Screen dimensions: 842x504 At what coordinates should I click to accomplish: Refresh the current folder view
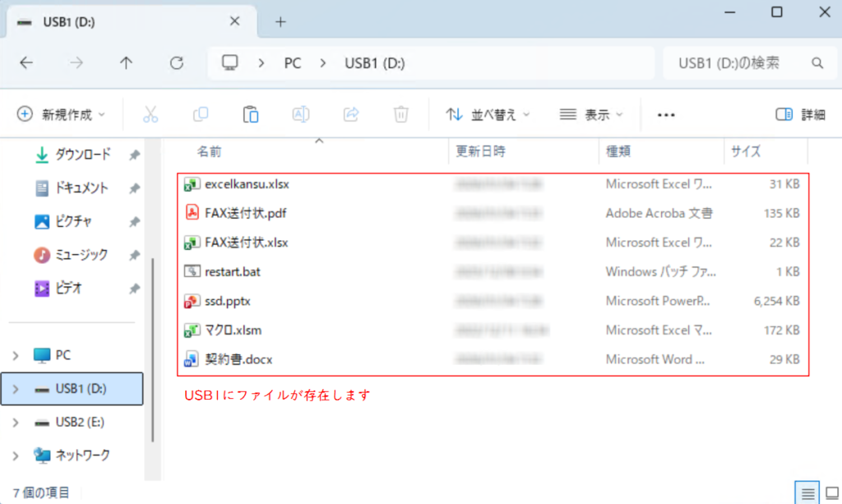(x=176, y=63)
